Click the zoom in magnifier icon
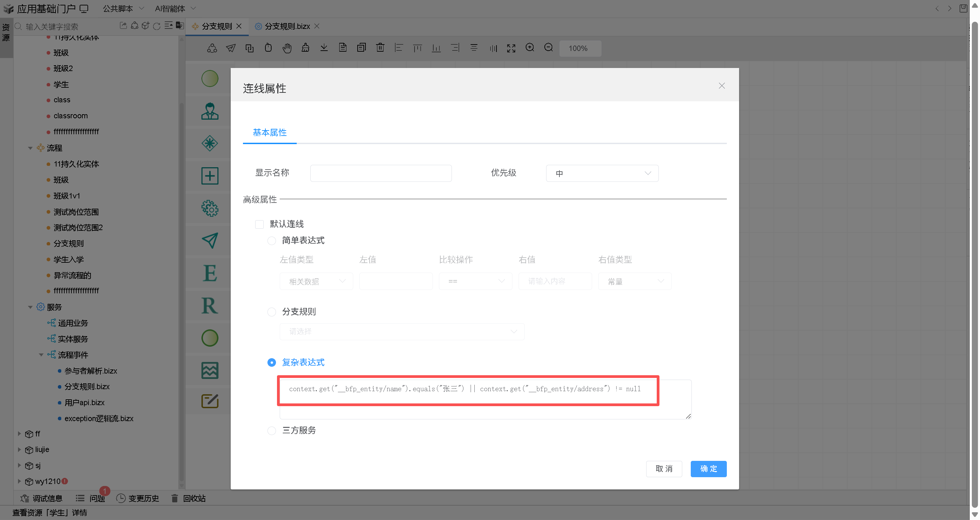The width and height of the screenshot is (980, 520). click(x=529, y=48)
